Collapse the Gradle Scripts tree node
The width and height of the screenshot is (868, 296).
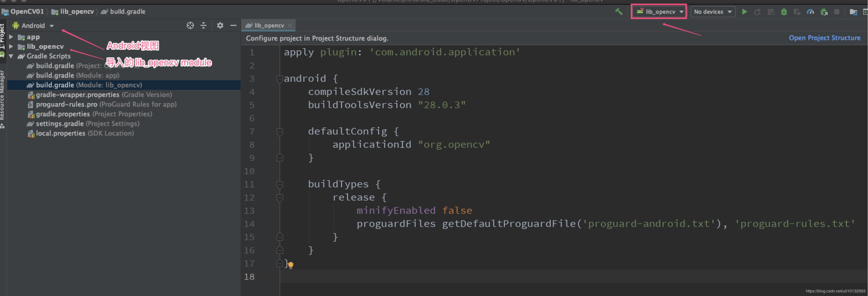point(11,56)
